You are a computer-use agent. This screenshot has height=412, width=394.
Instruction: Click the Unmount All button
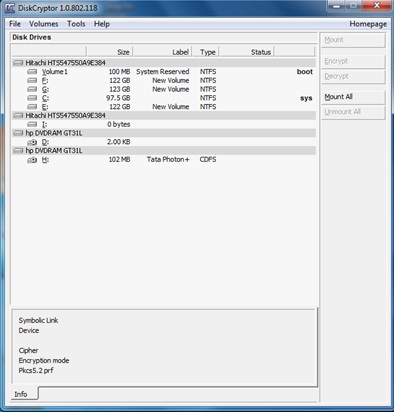tap(353, 112)
